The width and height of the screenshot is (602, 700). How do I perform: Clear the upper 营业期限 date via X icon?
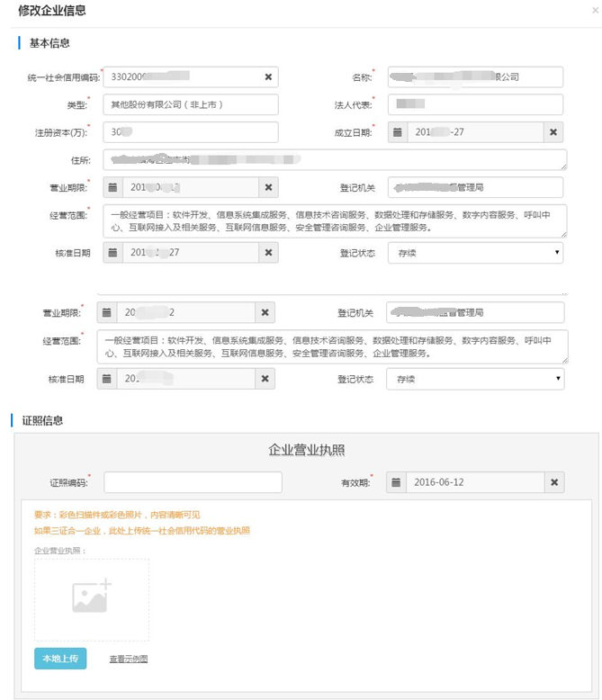coord(268,187)
